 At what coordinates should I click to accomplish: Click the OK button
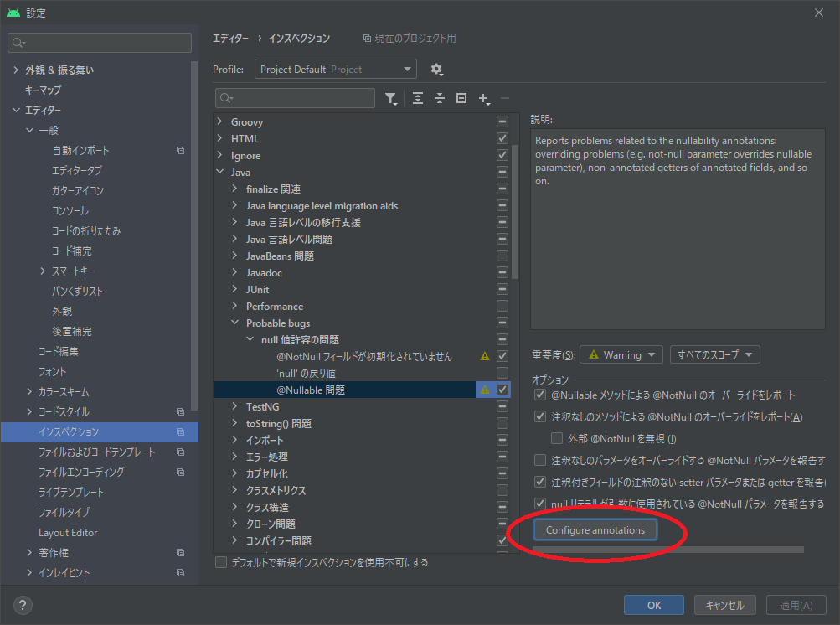click(653, 604)
